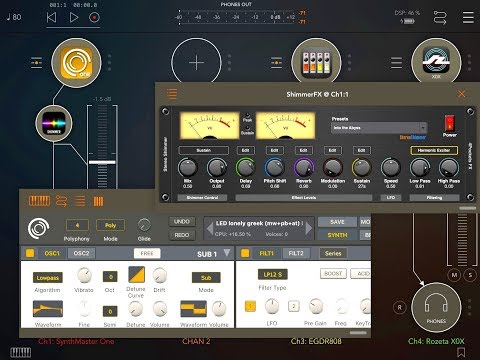The image size is (480, 360).
Task: Open the ShimmerFX effect node in channel 1
Action: [54, 123]
